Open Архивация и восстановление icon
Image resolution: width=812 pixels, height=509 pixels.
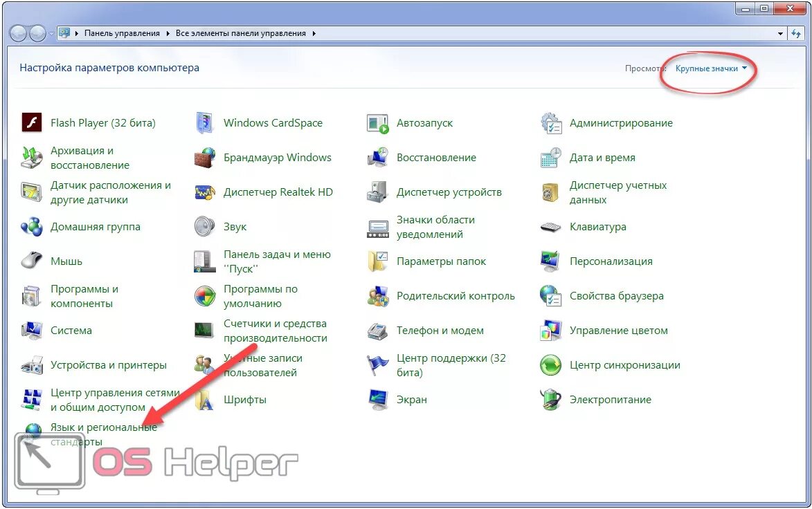pos(32,158)
